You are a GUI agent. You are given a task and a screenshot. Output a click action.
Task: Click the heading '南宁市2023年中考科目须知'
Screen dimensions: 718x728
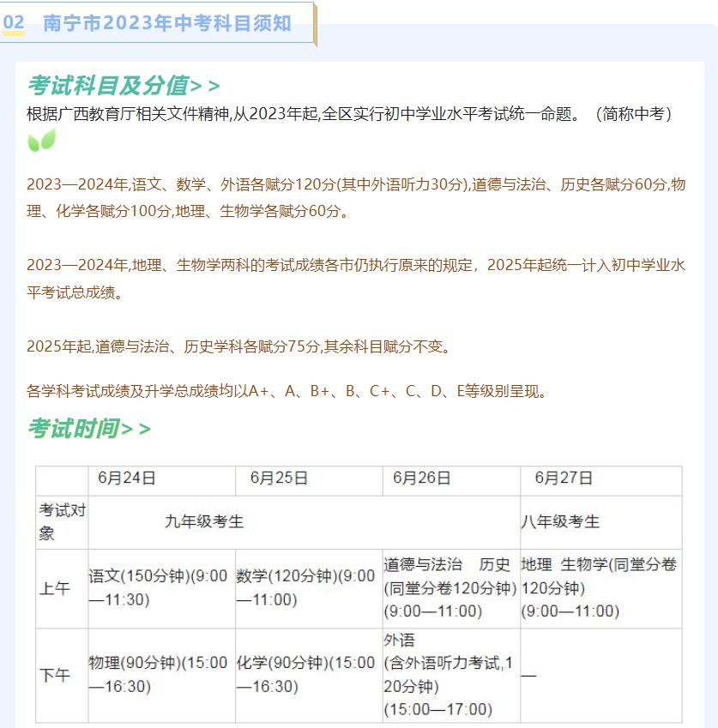[167, 23]
